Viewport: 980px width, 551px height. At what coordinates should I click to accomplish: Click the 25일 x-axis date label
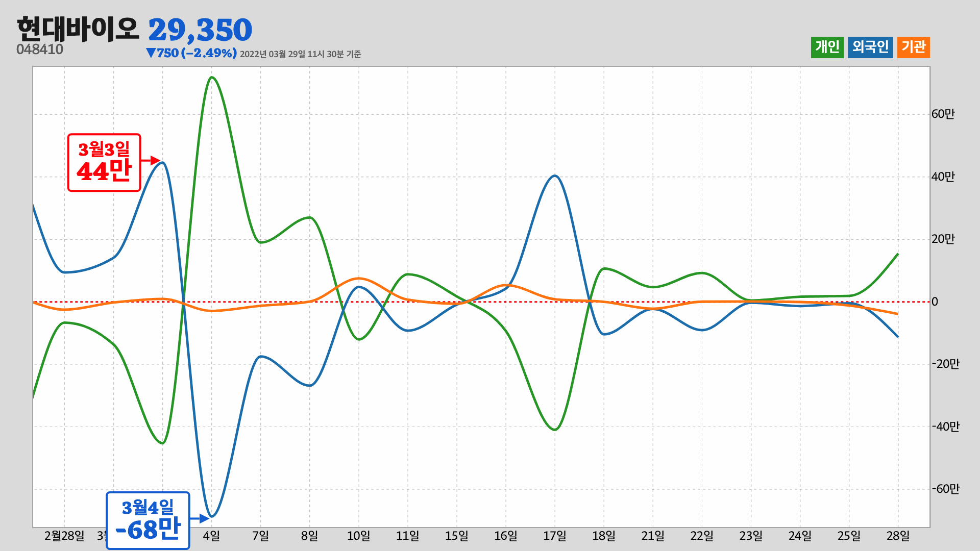click(x=849, y=536)
